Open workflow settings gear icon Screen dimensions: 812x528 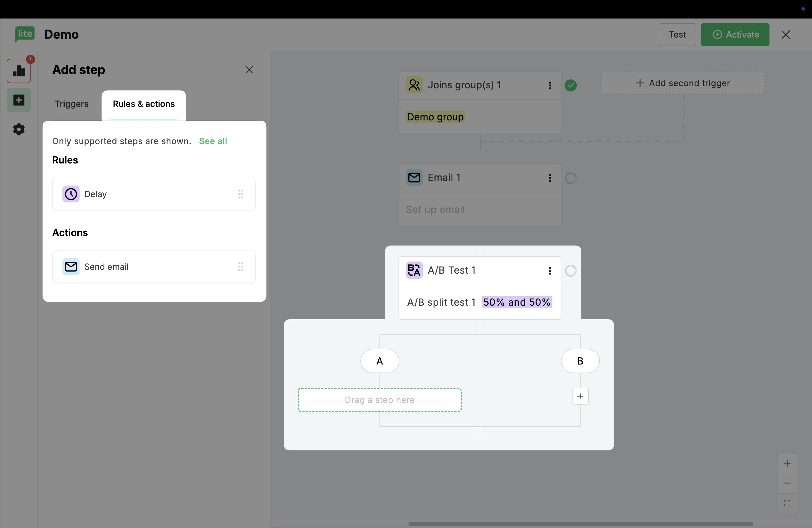tap(19, 130)
